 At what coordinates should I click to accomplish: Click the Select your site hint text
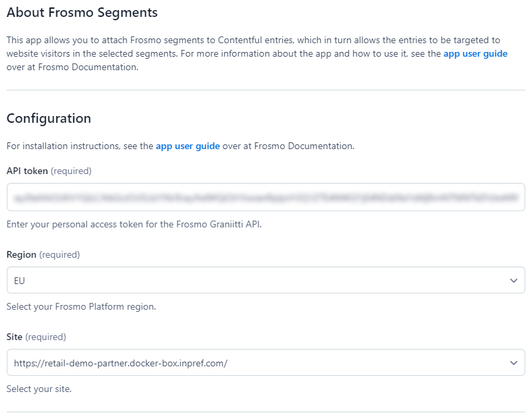point(38,389)
